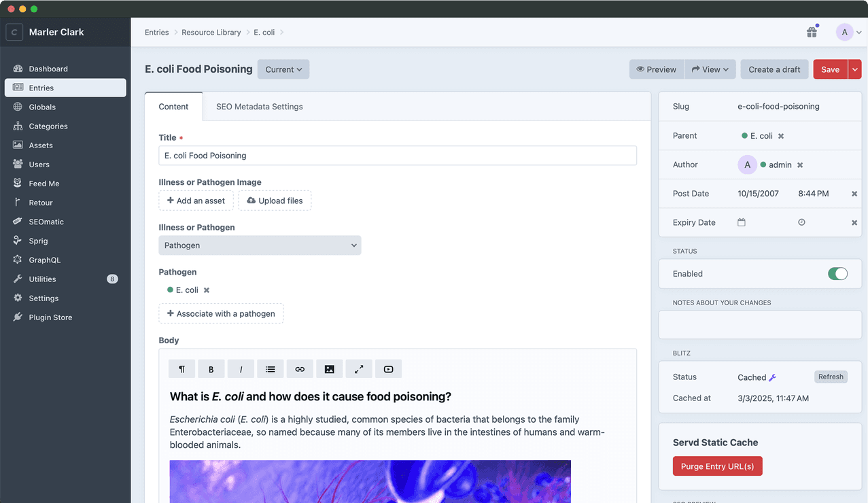The height and width of the screenshot is (503, 868).
Task: Open the Save button dropdown arrow
Action: pyautogui.click(x=855, y=69)
